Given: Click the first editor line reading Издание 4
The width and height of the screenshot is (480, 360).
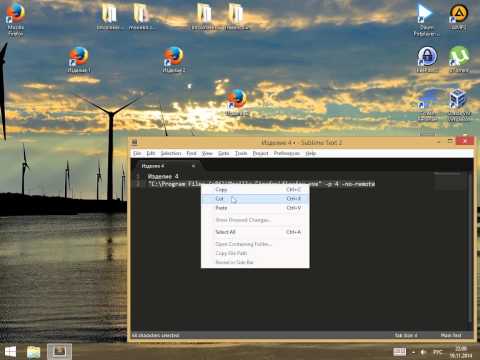Looking at the screenshot, I should tap(163, 176).
